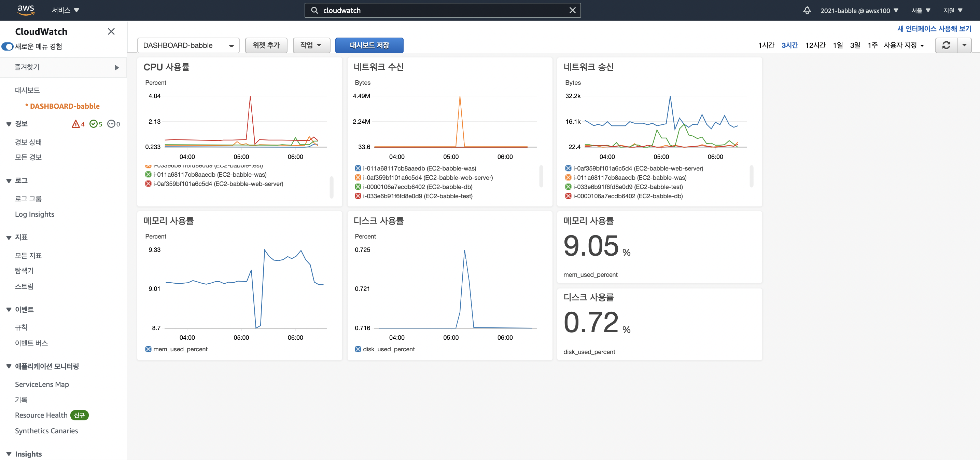Open the DASHBOARD-babble selector dropdown

[188, 45]
